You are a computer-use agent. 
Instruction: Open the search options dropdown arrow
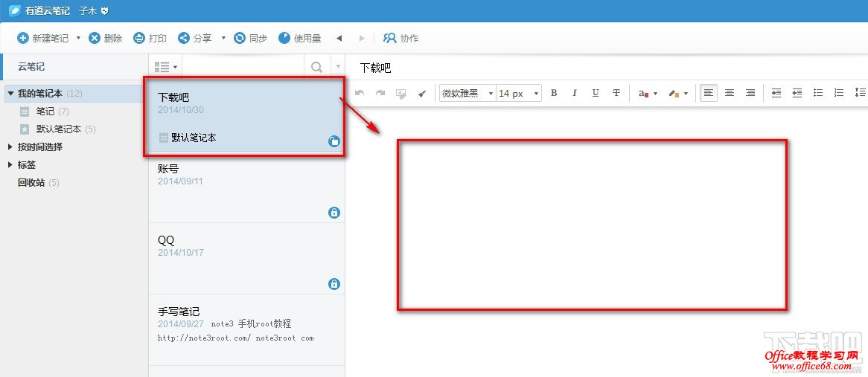click(338, 67)
